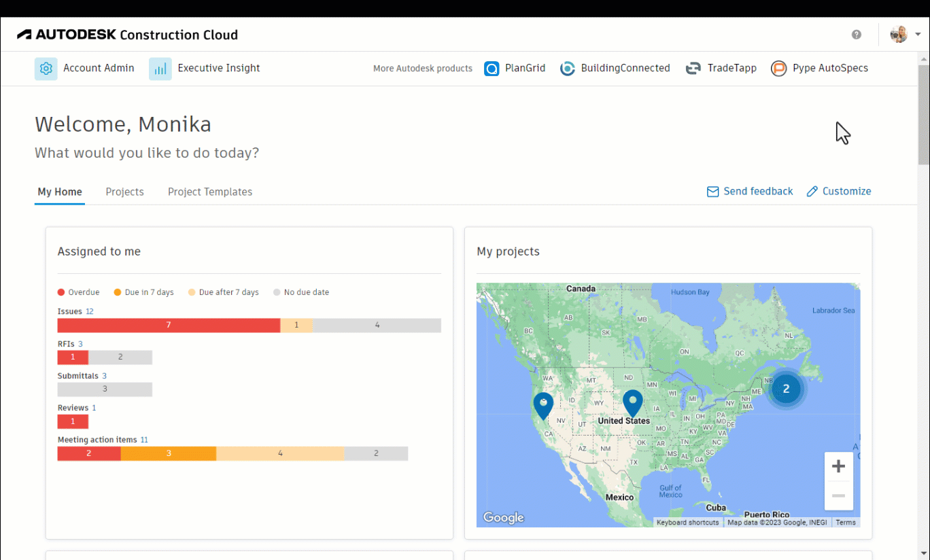The image size is (930, 560).
Task: Click the PlanGrid product icon
Action: (492, 69)
